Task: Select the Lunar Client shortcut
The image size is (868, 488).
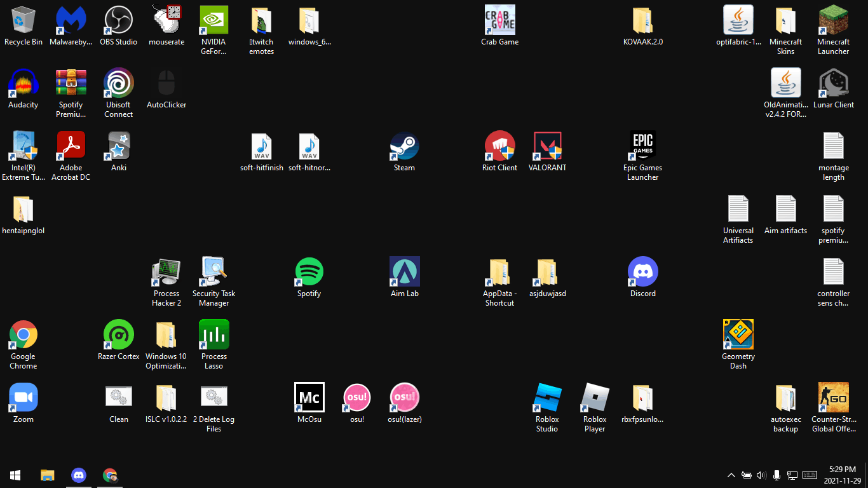Action: tap(834, 83)
